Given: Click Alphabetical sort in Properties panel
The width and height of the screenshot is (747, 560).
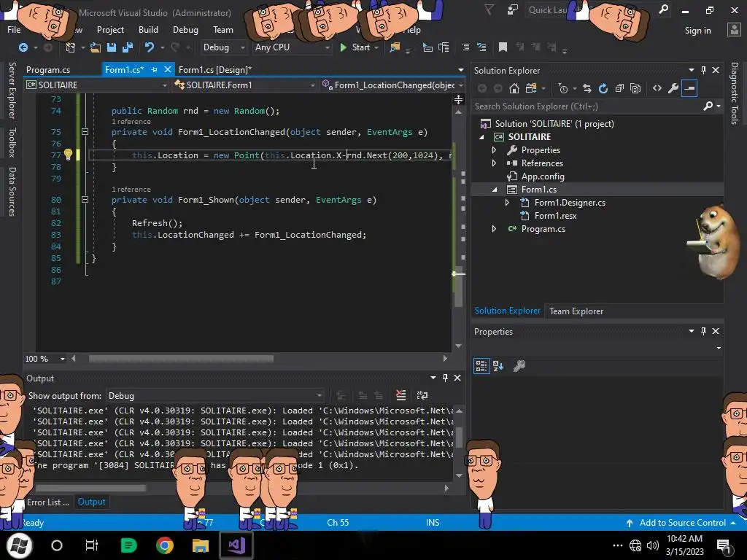Looking at the screenshot, I should click(x=498, y=366).
